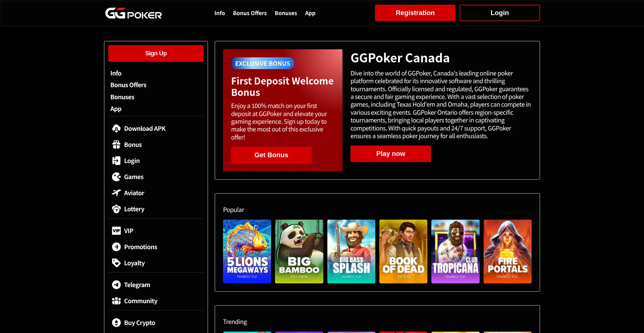Click the Exclusive Bonus badge

click(x=263, y=63)
